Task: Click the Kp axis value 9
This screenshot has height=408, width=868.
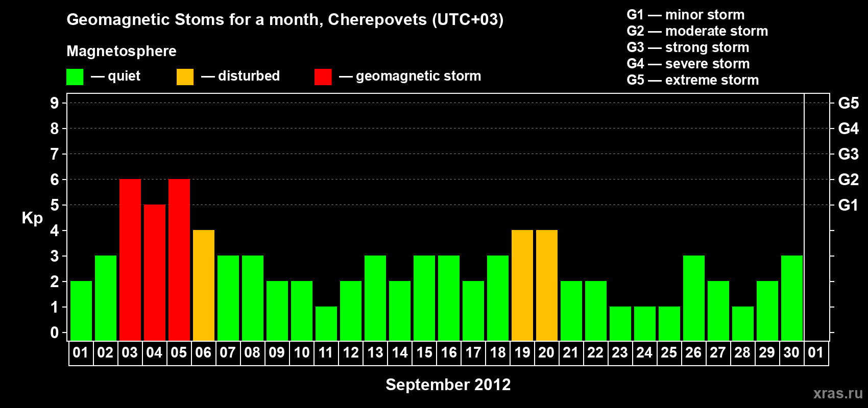Action: tap(55, 103)
